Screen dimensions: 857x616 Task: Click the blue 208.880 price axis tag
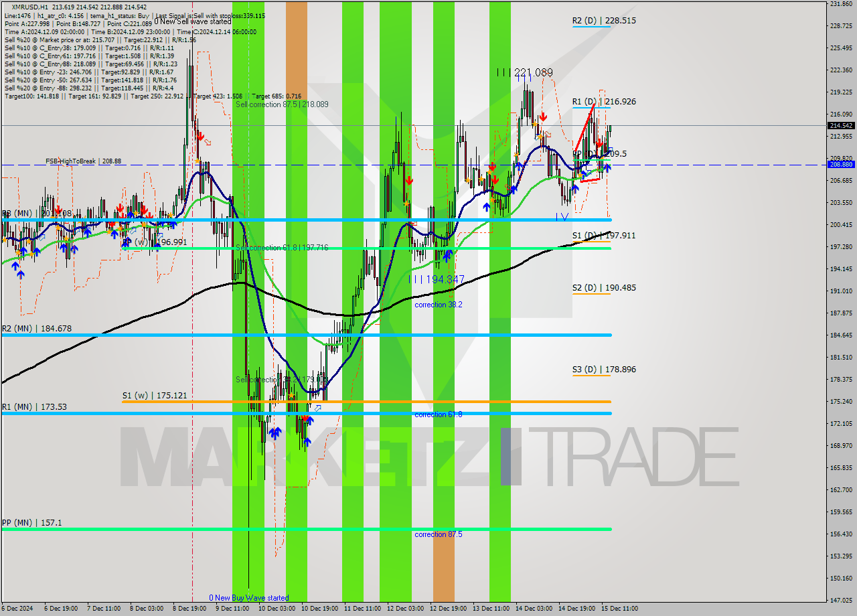click(841, 165)
